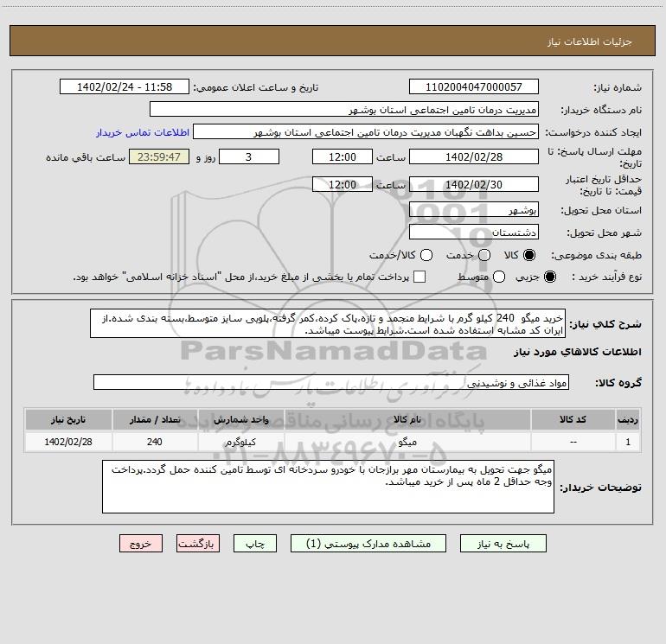Click the بازگشت back button

(x=198, y=544)
